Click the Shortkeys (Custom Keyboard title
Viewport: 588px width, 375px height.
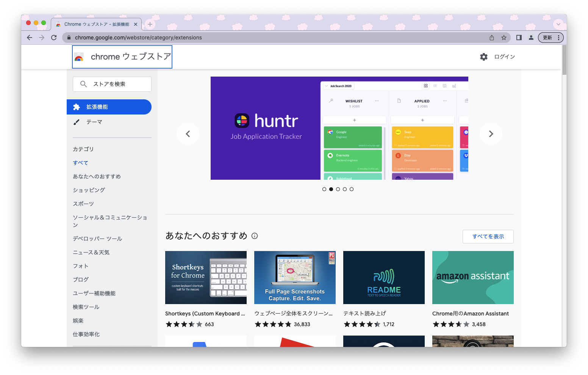click(x=205, y=314)
